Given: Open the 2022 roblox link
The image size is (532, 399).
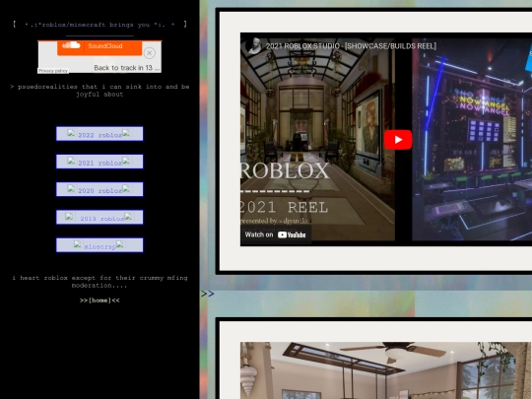Looking at the screenshot, I should 100,134.
